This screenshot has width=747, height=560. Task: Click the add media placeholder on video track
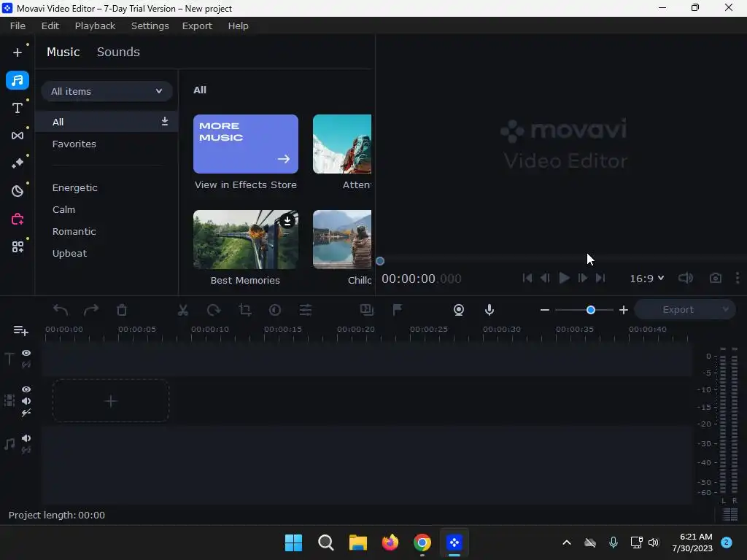(x=111, y=401)
